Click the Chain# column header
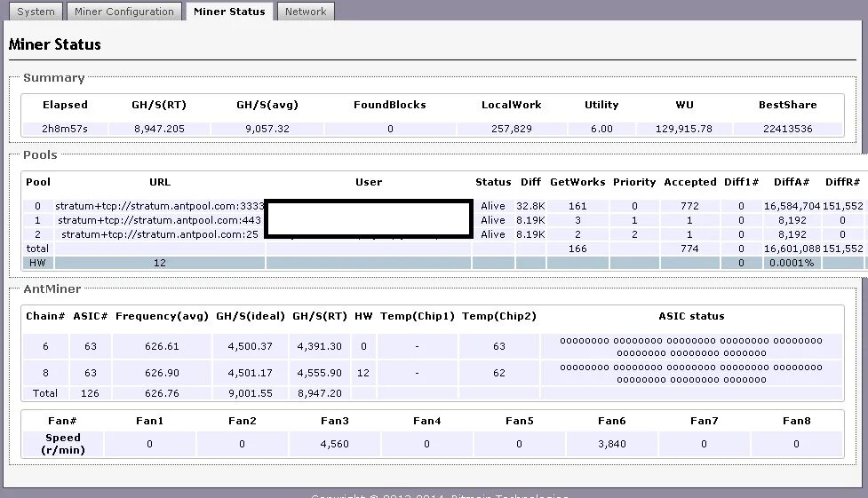The height and width of the screenshot is (498, 868). [45, 317]
